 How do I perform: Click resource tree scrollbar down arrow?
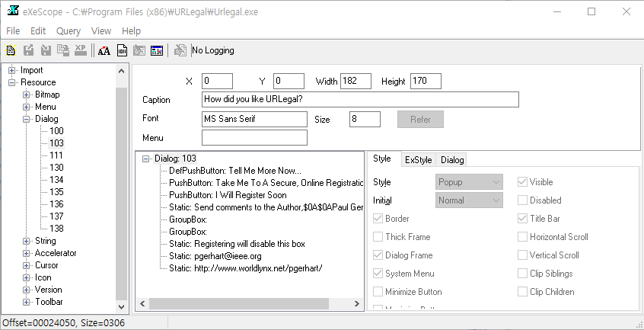point(122,306)
